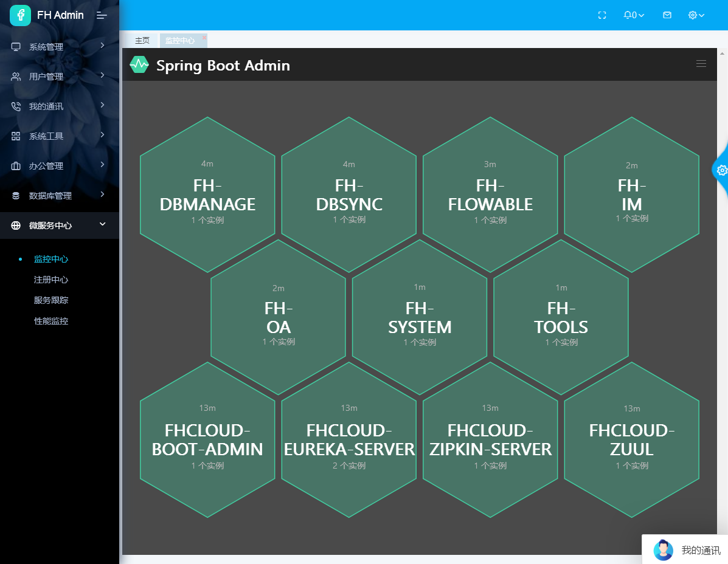Enter fullscreen with the expand icon
The height and width of the screenshot is (564, 728).
602,15
